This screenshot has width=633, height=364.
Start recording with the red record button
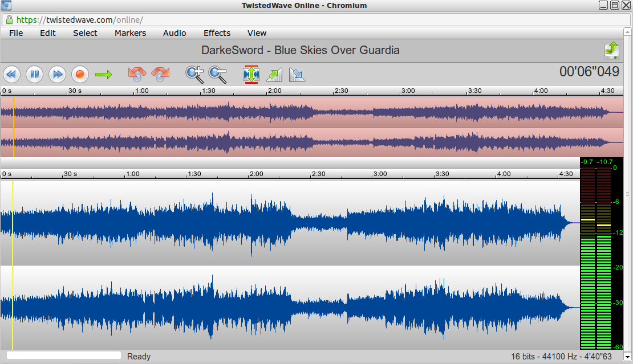80,74
